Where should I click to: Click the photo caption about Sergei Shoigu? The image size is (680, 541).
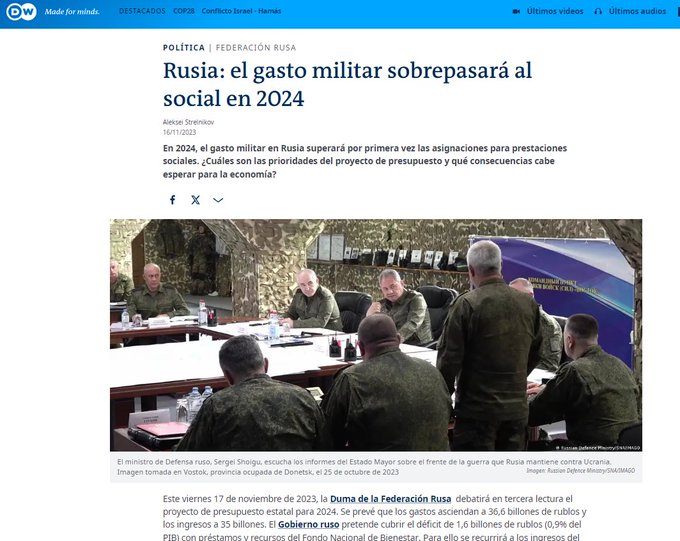(364, 467)
